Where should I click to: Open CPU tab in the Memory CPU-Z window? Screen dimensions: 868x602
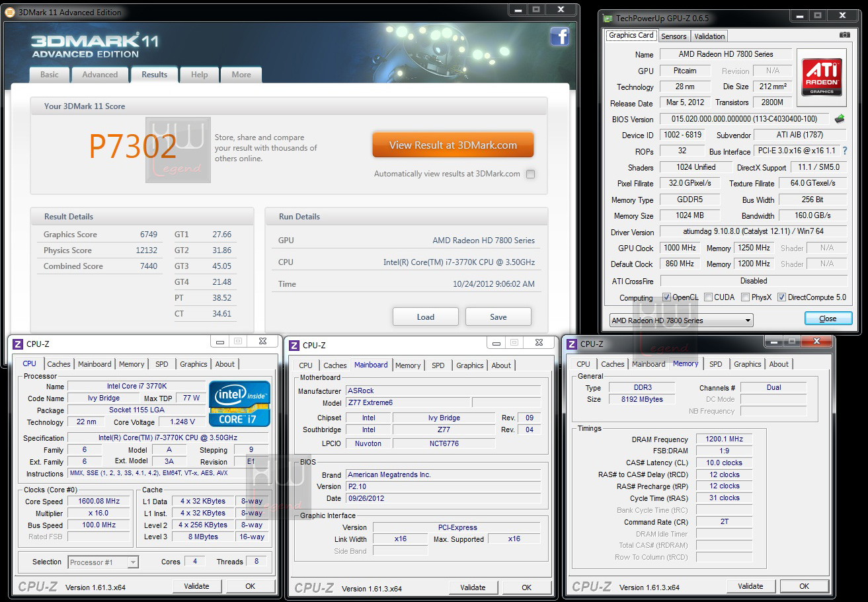pyautogui.click(x=583, y=364)
